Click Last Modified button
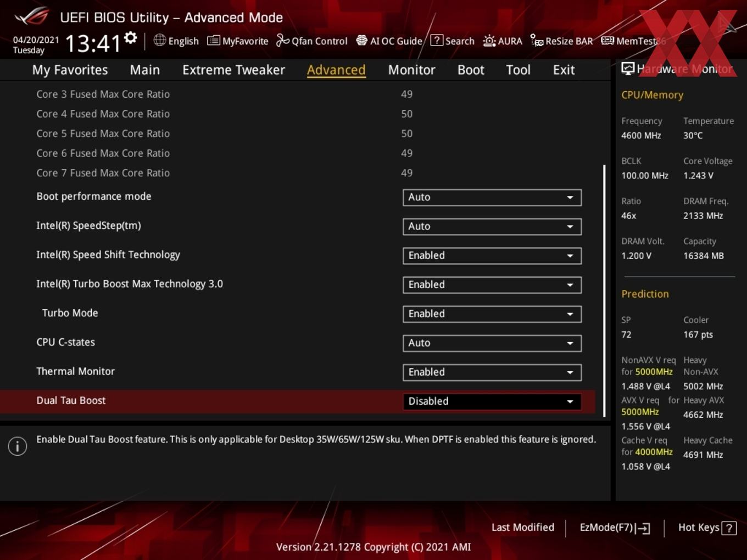Image resolution: width=747 pixels, height=560 pixels. pos(523,527)
